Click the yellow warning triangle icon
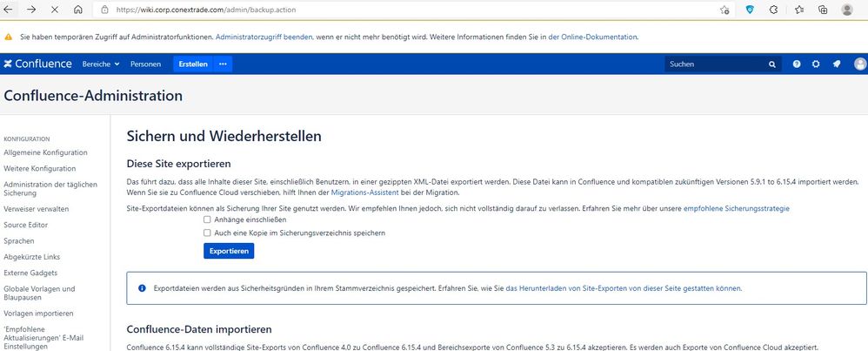The height and width of the screenshot is (351, 868). tap(9, 37)
